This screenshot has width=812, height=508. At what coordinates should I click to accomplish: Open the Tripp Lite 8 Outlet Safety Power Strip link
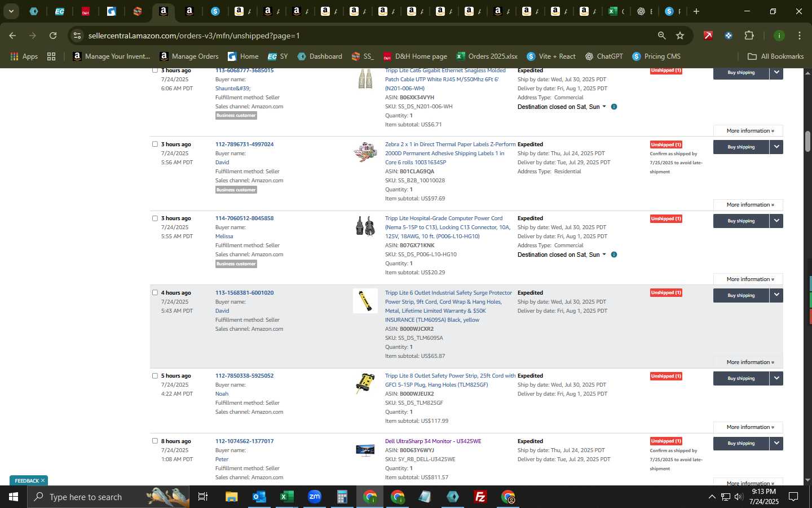[x=450, y=380]
